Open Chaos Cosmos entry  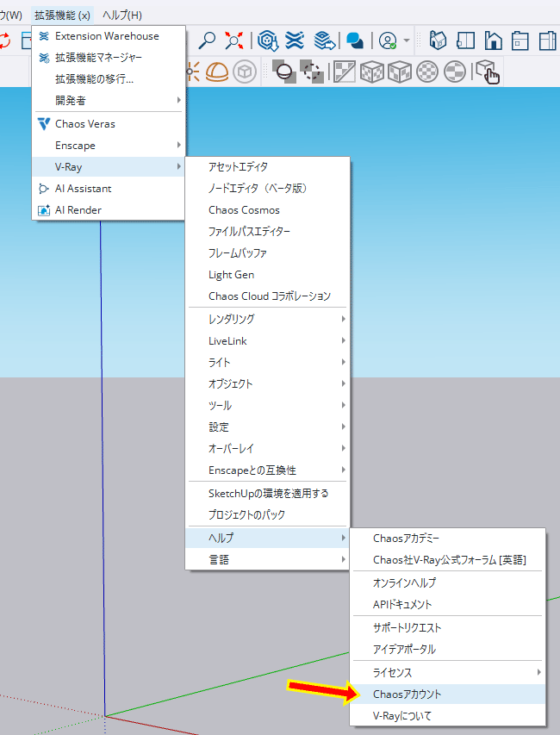coord(268,210)
